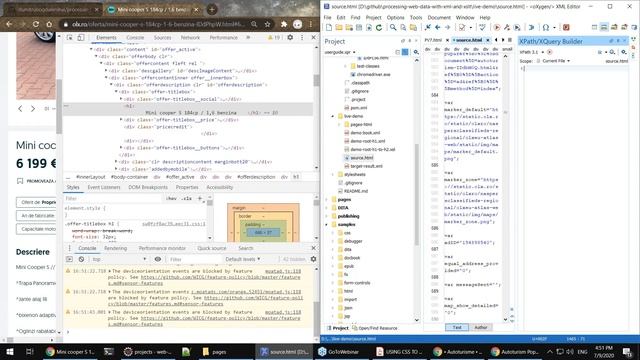The width and height of the screenshot is (640, 360).
Task: Click New document icon in Oxygen toolbar
Action: [329, 27]
